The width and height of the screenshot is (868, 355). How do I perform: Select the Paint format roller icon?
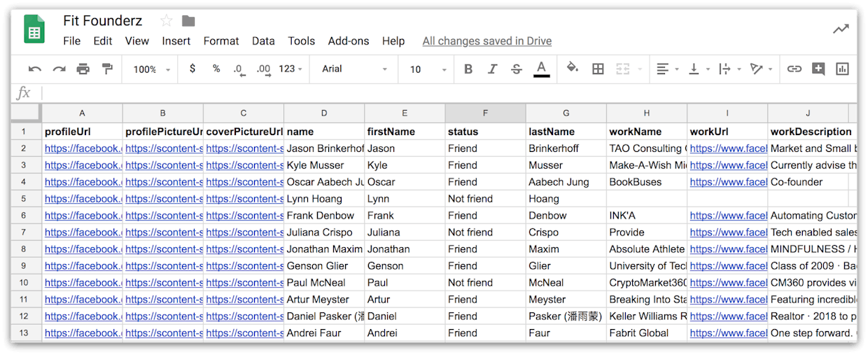pyautogui.click(x=107, y=69)
